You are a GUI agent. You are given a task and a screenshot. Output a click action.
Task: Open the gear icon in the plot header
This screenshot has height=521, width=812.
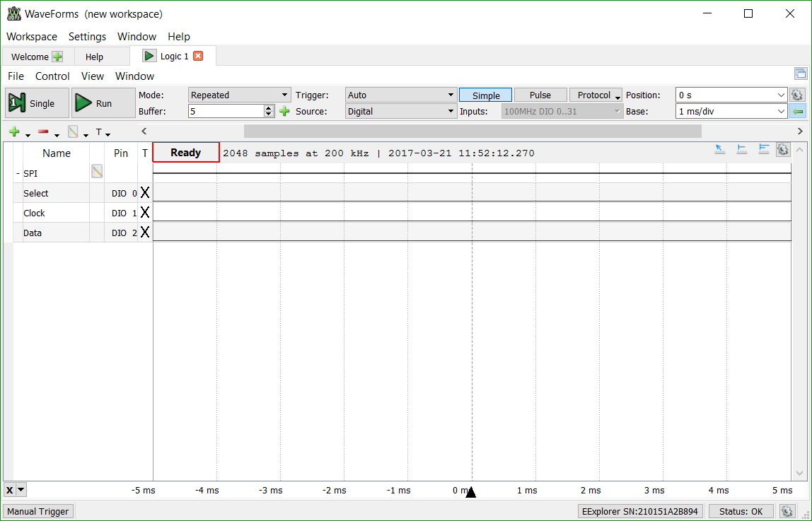[x=783, y=150]
